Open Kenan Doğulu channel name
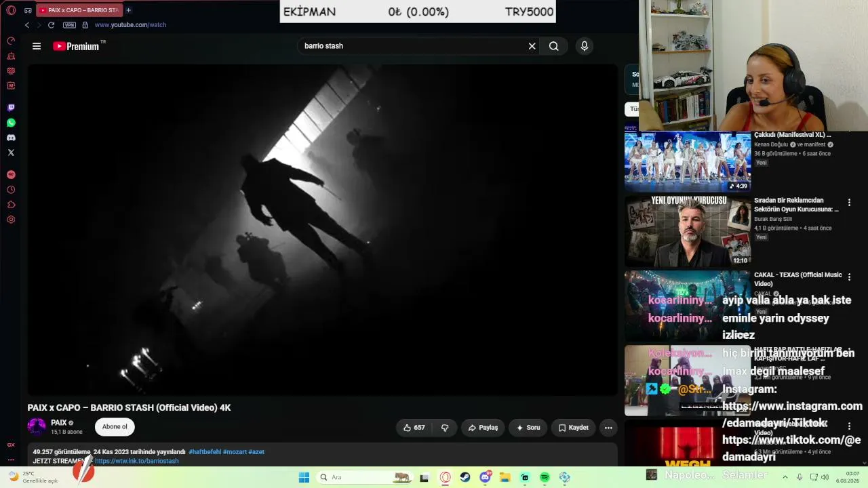868x488 pixels. [x=771, y=144]
